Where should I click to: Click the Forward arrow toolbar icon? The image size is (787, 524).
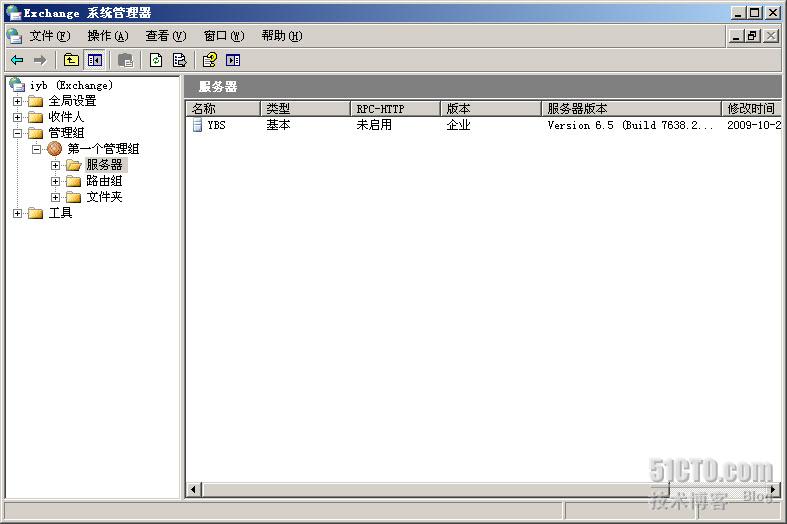pyautogui.click(x=40, y=61)
